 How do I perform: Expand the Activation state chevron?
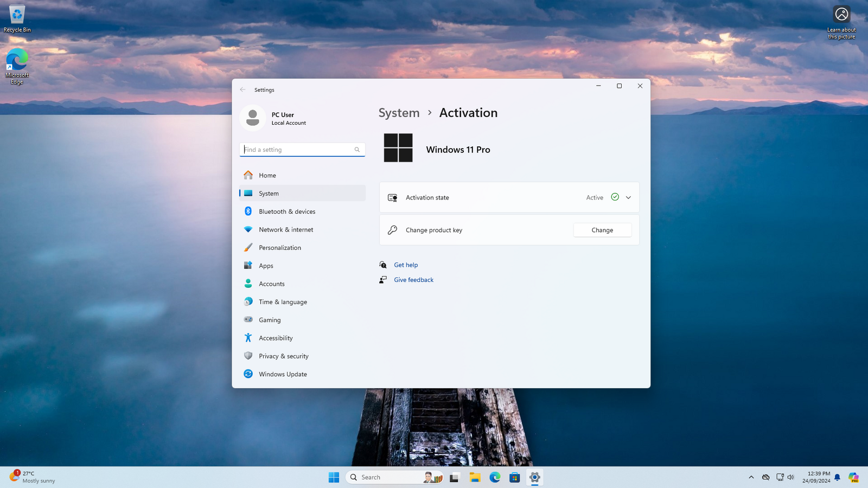628,197
